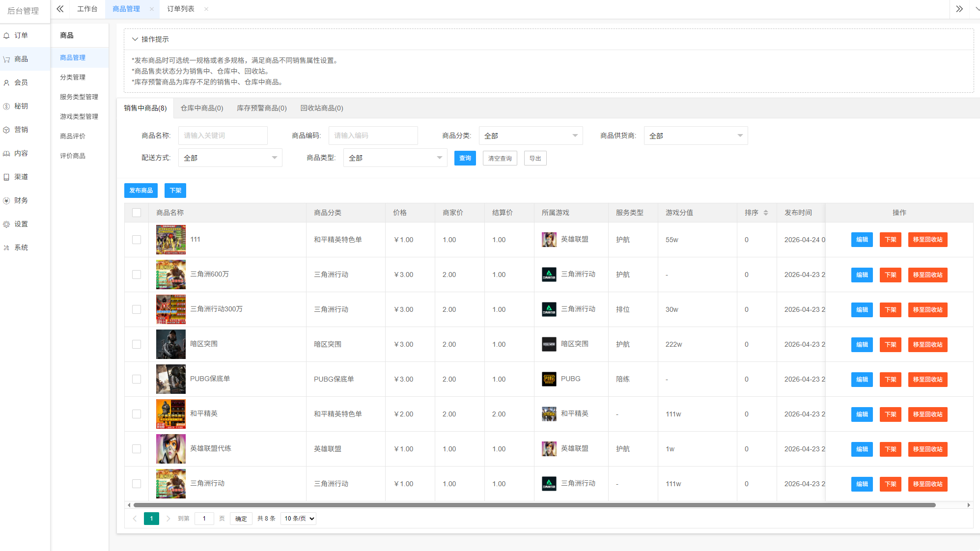The height and width of the screenshot is (551, 980).
Task: Check the row checkbox for 三角洲600万
Action: pos(137,275)
